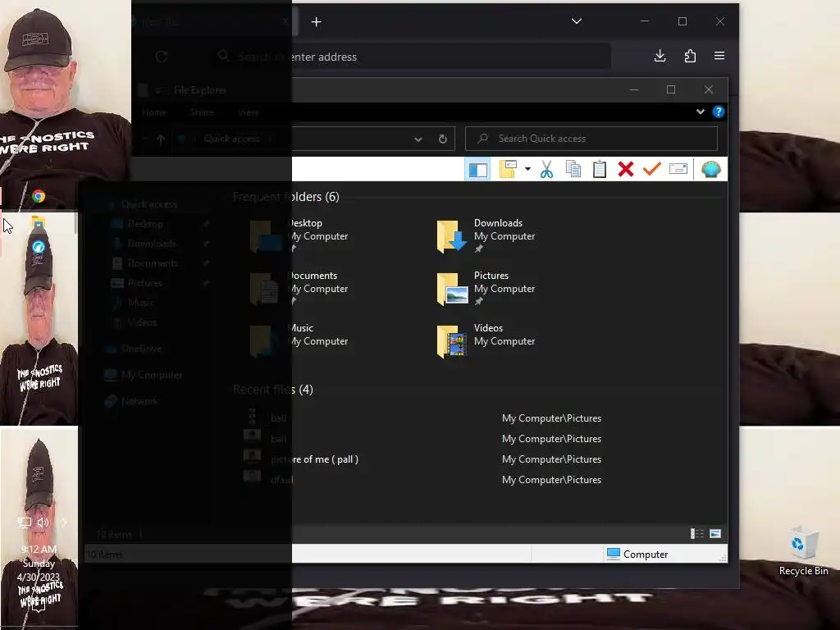Image resolution: width=840 pixels, height=630 pixels.
Task: Open the folder options toolbar icon
Action: (508, 169)
